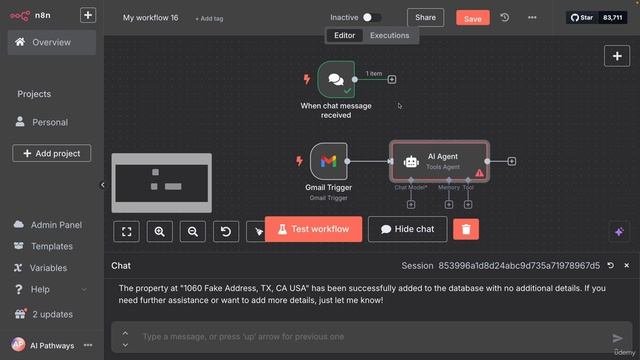Close the chat panel
Screen dimensions: 640x360
(x=627, y=265)
